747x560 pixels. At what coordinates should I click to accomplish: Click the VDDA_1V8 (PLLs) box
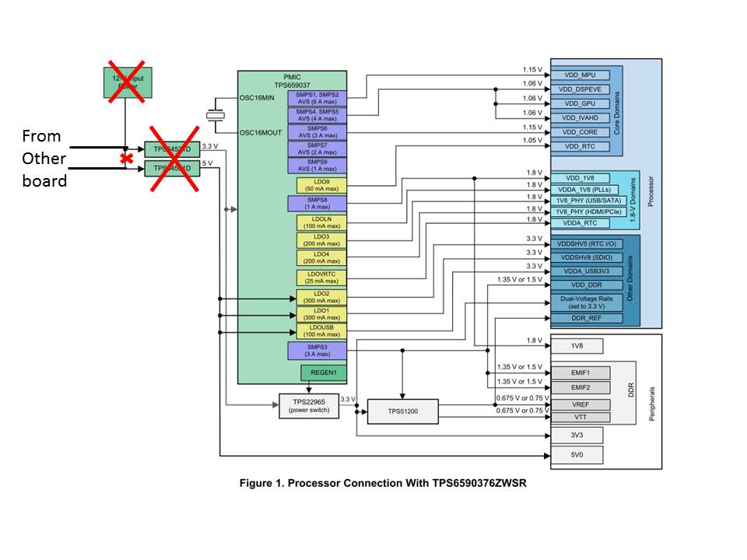click(x=584, y=190)
